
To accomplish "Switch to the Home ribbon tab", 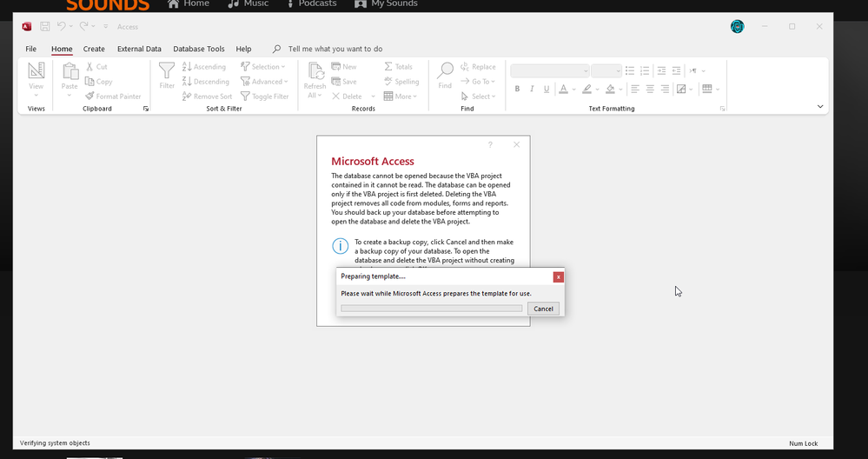I will (62, 49).
